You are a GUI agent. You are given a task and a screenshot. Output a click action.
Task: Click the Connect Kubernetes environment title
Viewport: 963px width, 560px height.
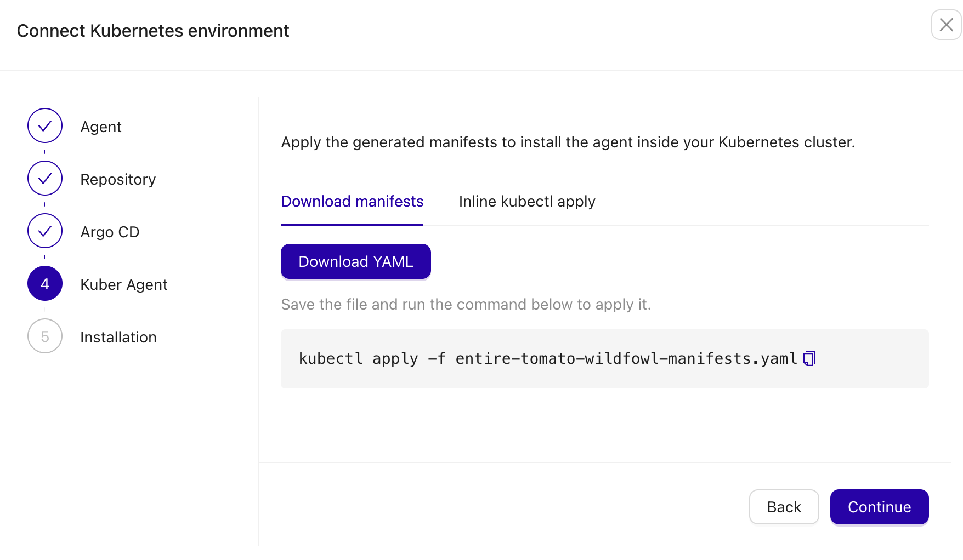point(153,31)
